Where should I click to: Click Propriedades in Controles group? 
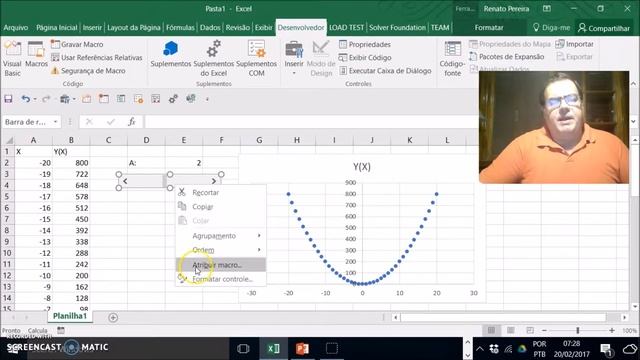(x=365, y=44)
